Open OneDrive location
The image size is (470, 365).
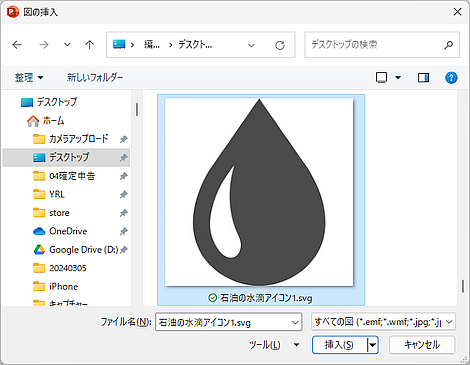[x=60, y=231]
